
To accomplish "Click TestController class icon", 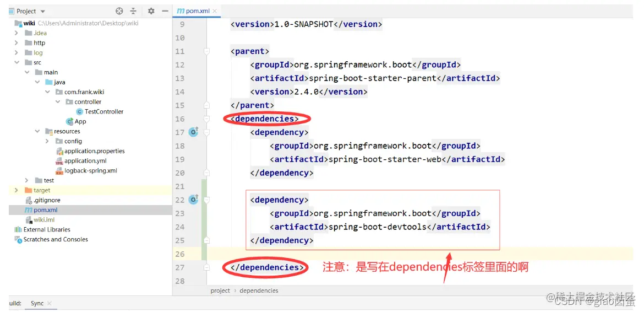I will 80,111.
